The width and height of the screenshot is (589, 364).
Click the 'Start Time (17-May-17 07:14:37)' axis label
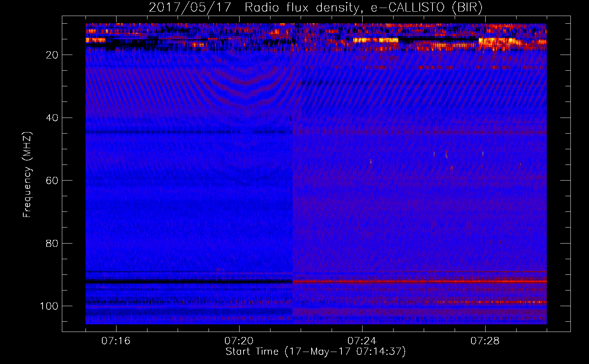[316, 352]
